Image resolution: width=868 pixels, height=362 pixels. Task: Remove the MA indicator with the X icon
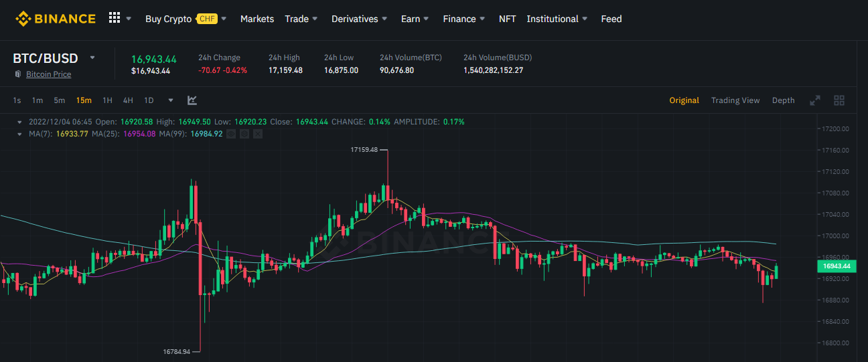tap(259, 134)
